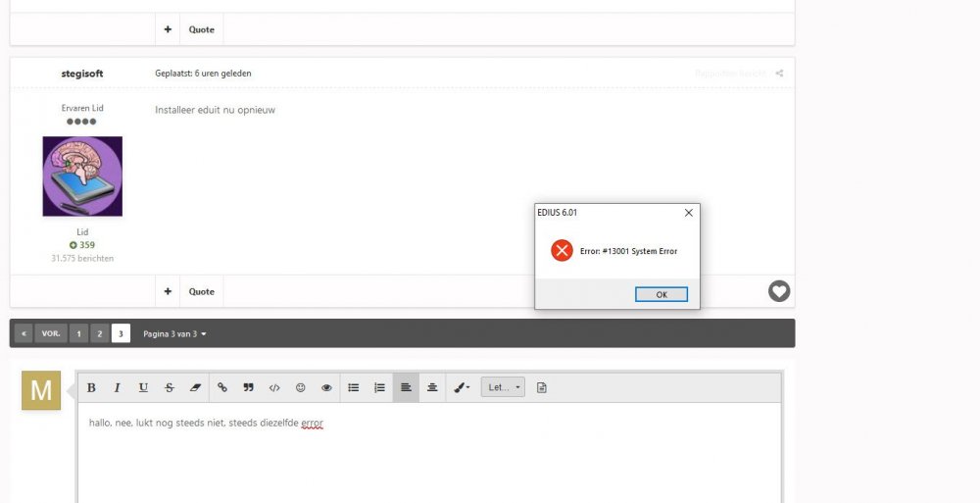
Task: Insert a hyperlink with link icon
Action: [222, 388]
